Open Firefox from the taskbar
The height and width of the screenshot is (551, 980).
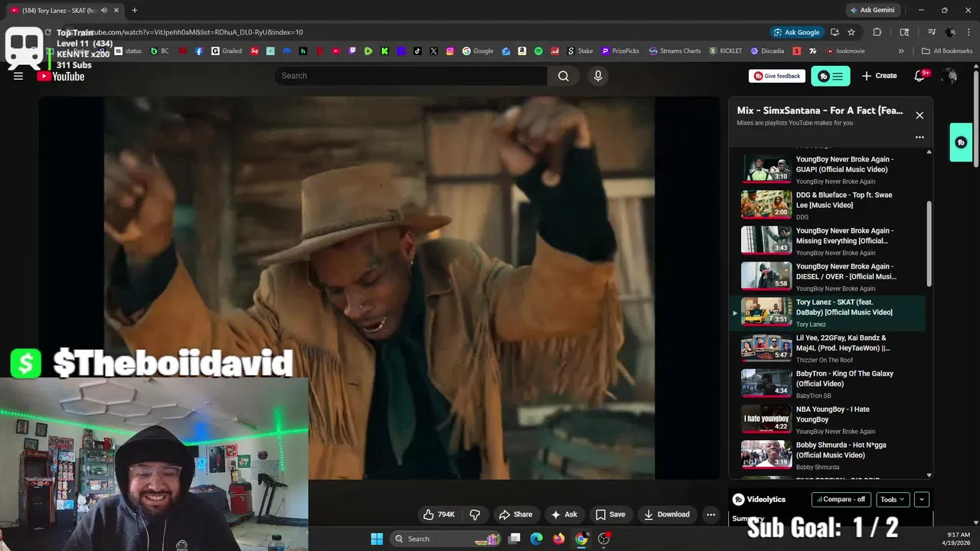pos(559,539)
